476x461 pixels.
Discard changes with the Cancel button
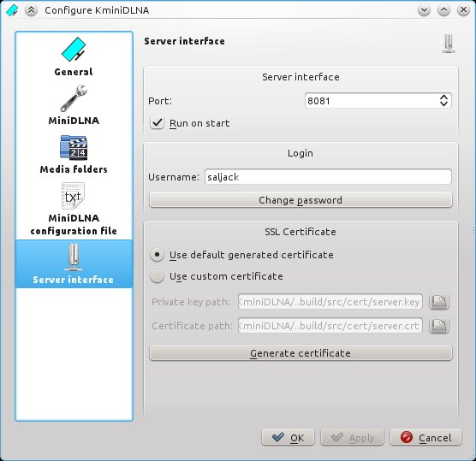425,437
